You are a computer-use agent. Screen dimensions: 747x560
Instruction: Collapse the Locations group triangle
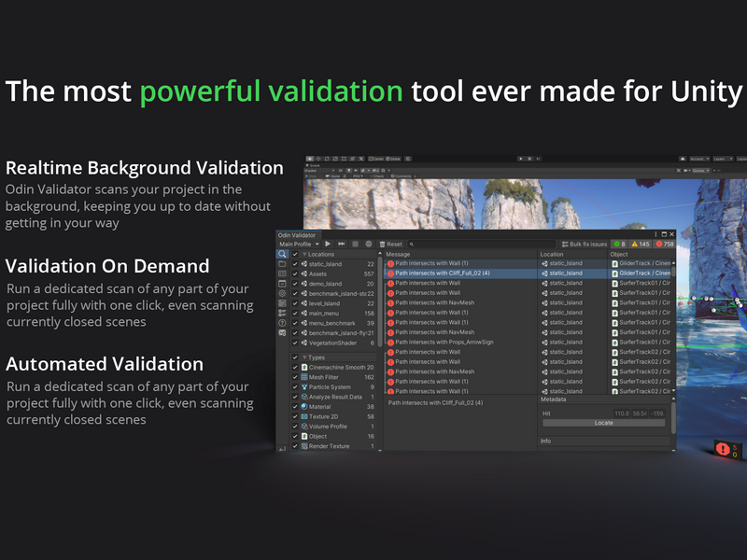tap(304, 254)
